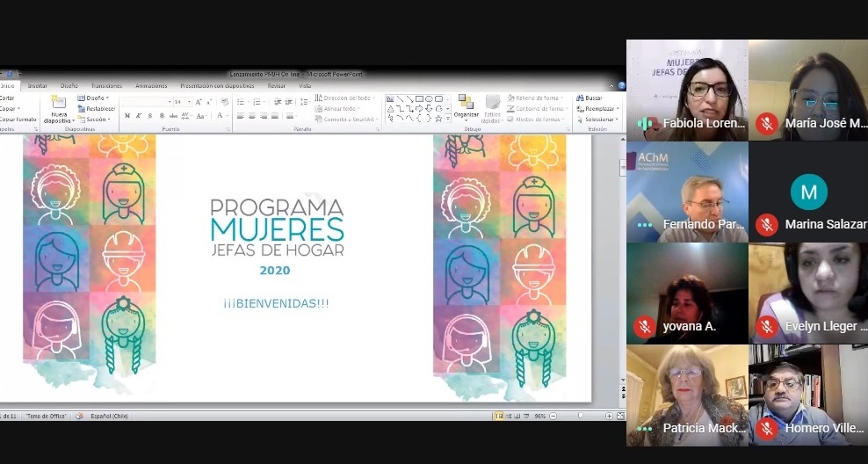The height and width of the screenshot is (464, 868).
Task: Toggle Marina Salazar's muted microphone
Action: [x=767, y=225]
